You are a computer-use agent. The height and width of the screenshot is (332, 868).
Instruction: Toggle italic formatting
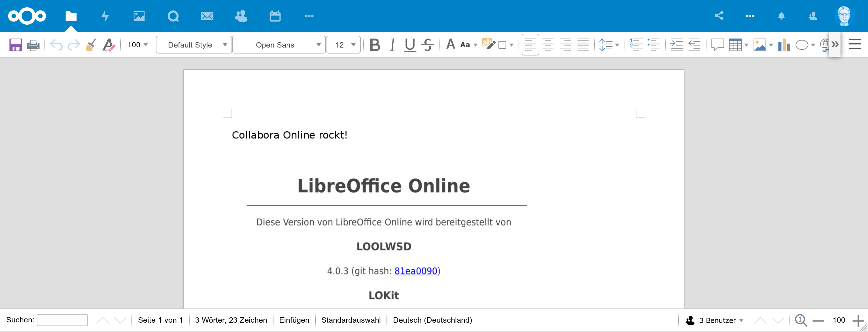[x=392, y=44]
